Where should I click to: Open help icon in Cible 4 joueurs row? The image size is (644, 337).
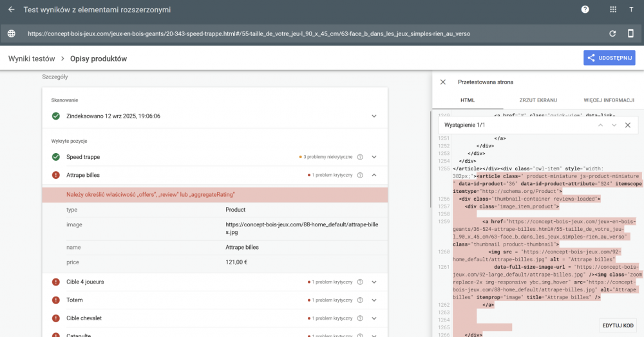360,282
